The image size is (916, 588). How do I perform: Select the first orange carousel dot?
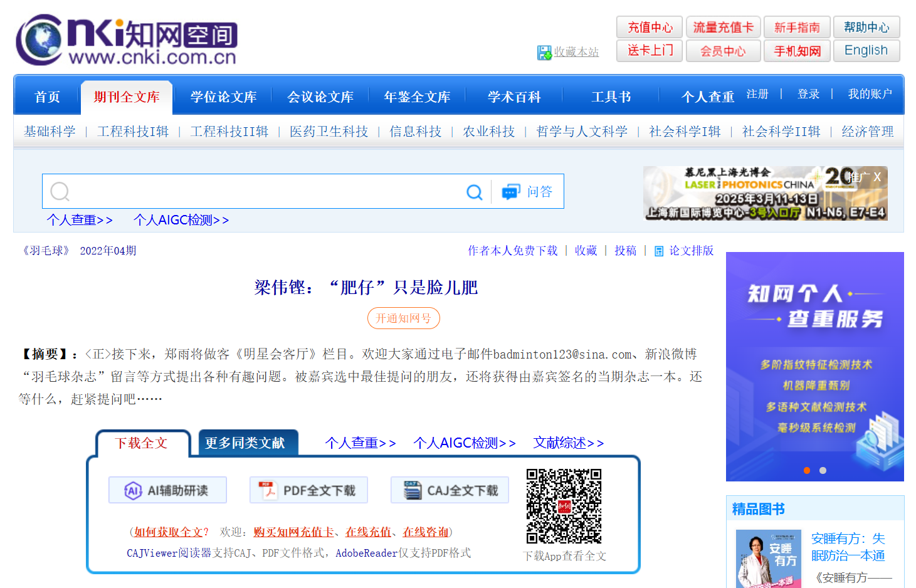pyautogui.click(x=807, y=470)
